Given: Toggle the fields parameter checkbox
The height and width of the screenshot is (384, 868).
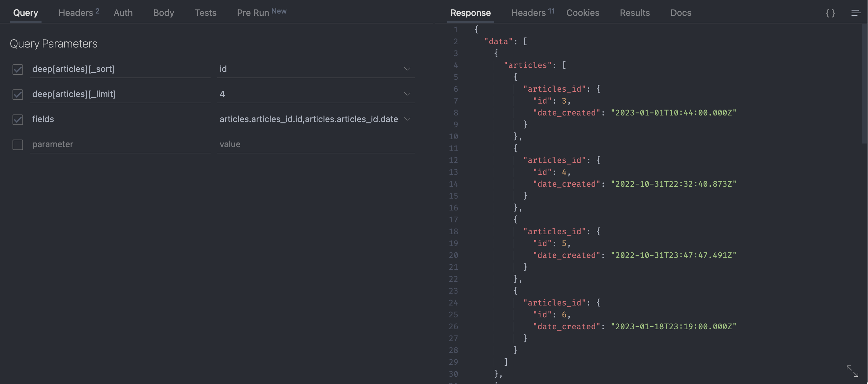Looking at the screenshot, I should [x=17, y=119].
